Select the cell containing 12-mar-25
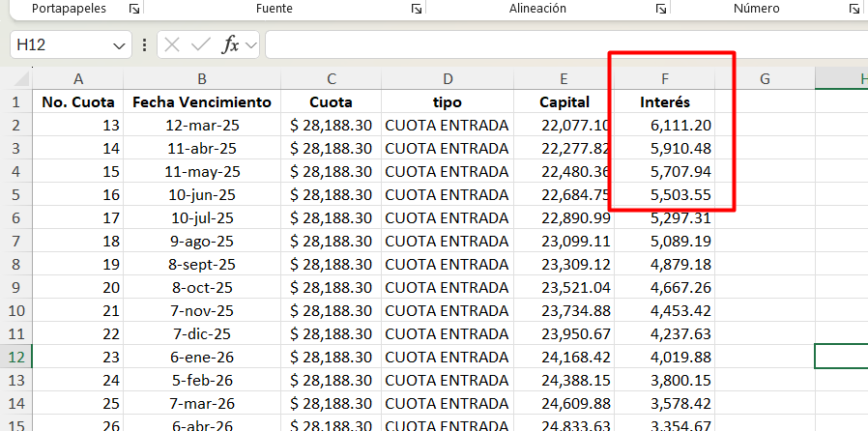The width and height of the screenshot is (868, 431). (201, 125)
